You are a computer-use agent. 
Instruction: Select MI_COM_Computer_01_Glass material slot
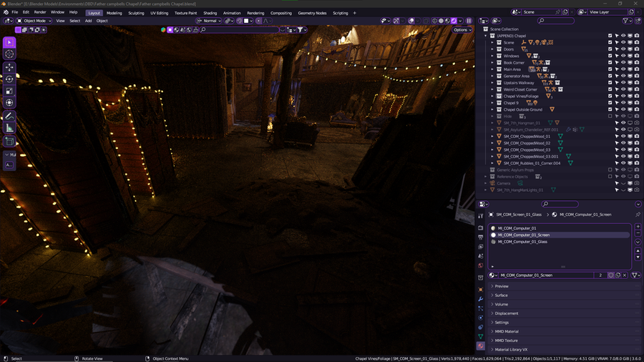(x=560, y=242)
